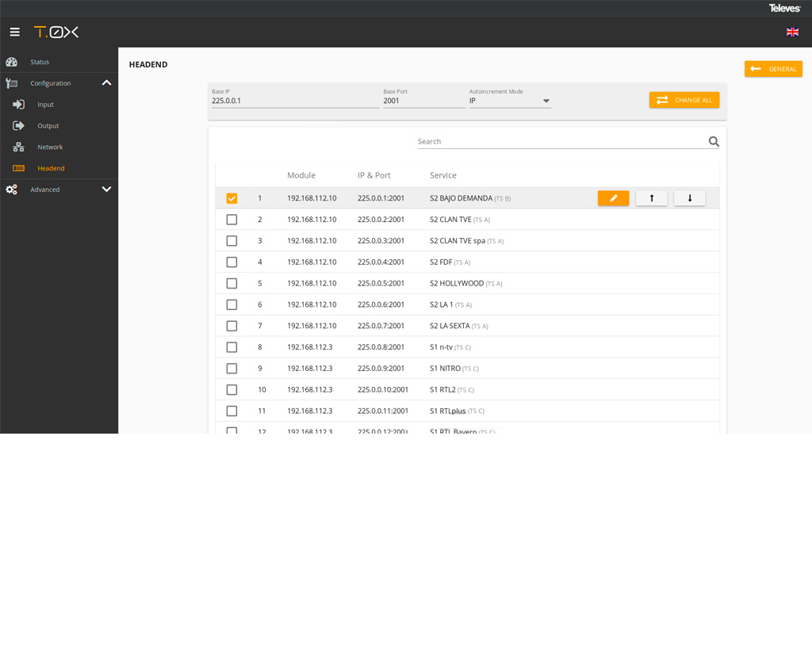Viewport: 812px width, 654px height.
Task: Click the S1 NITRO service name
Action: tap(445, 368)
